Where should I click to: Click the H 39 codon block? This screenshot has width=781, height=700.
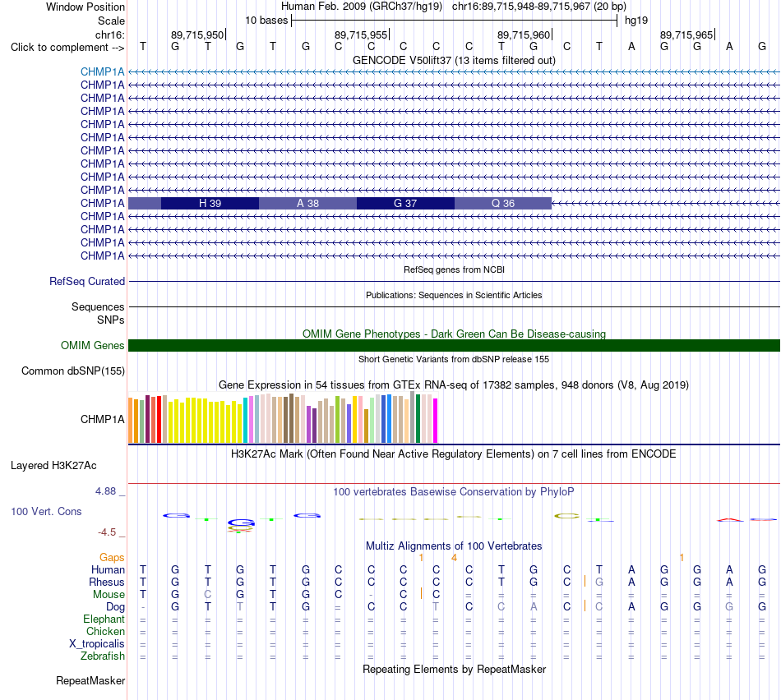(x=210, y=203)
